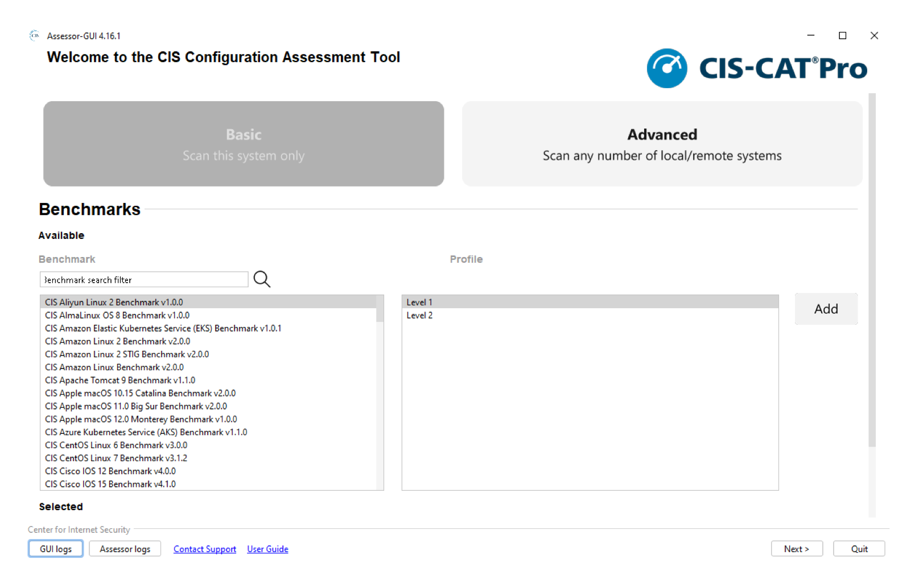Viewport: 915px width, 588px height.
Task: Choose CIS CentOS Linux 7 Benchmark v3.1.2
Action: point(116,458)
